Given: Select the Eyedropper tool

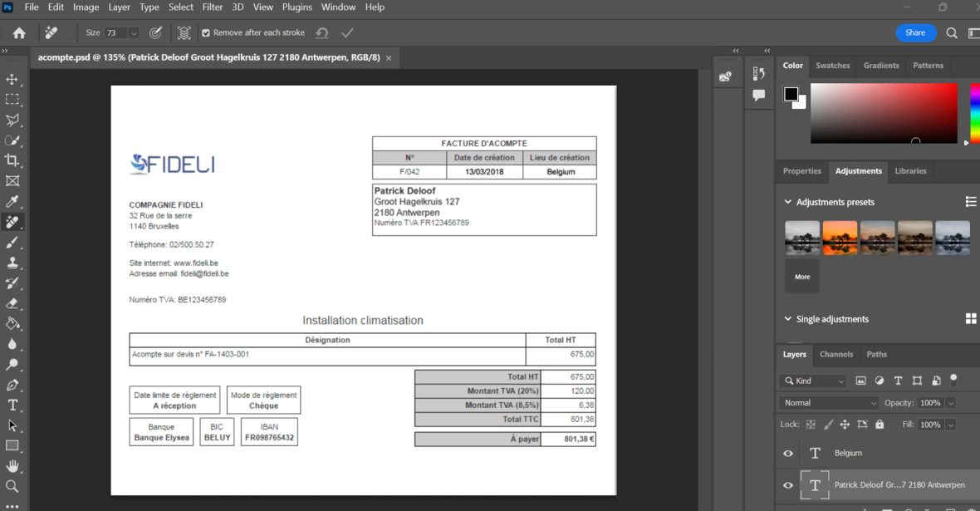Looking at the screenshot, I should [x=12, y=199].
